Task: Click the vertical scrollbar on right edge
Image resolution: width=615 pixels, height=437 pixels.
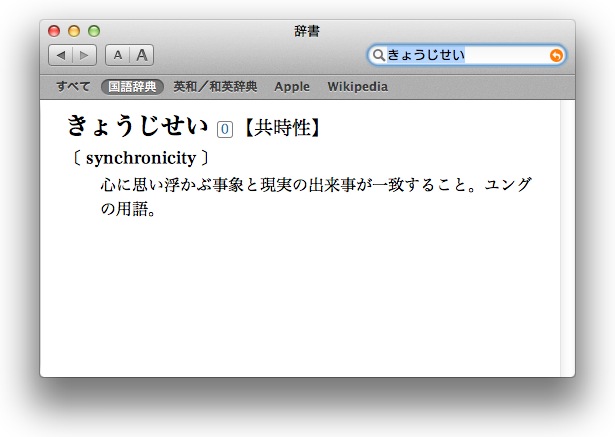Action: click(x=567, y=238)
